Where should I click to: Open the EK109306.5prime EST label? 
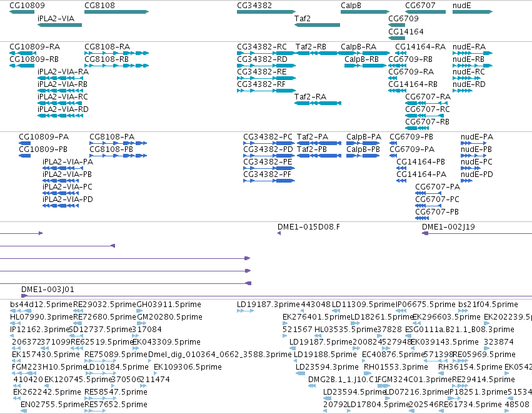pos(188,367)
